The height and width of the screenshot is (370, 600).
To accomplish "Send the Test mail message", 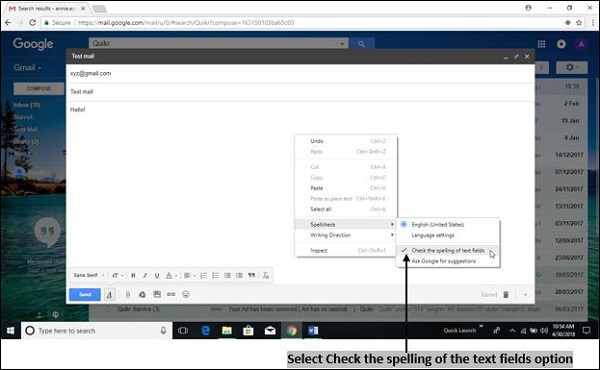I will [85, 295].
